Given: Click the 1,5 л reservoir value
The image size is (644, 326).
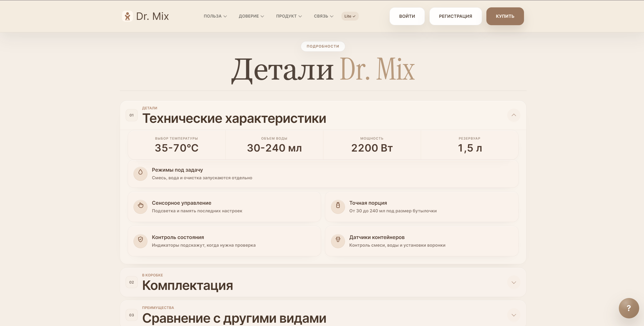Looking at the screenshot, I should point(470,148).
